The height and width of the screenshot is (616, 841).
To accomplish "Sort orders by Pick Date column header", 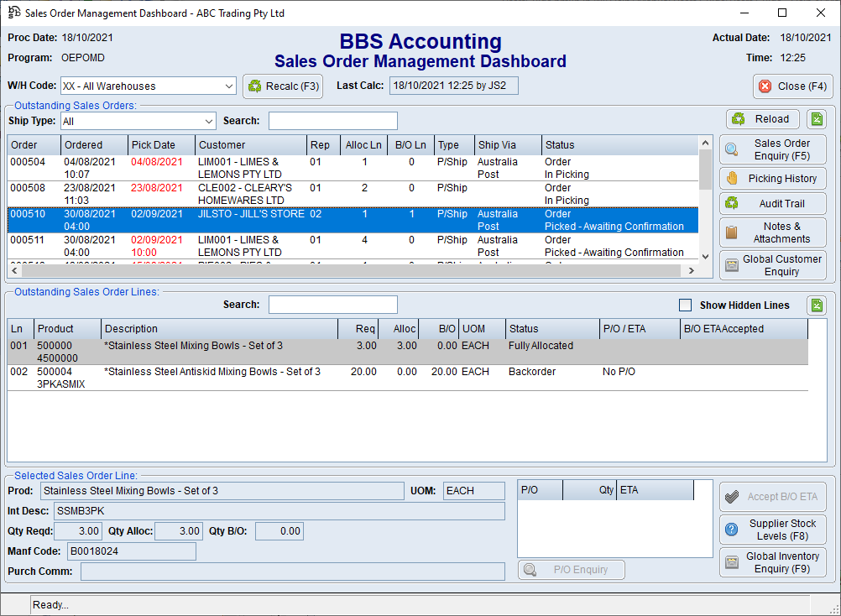I will 162,145.
